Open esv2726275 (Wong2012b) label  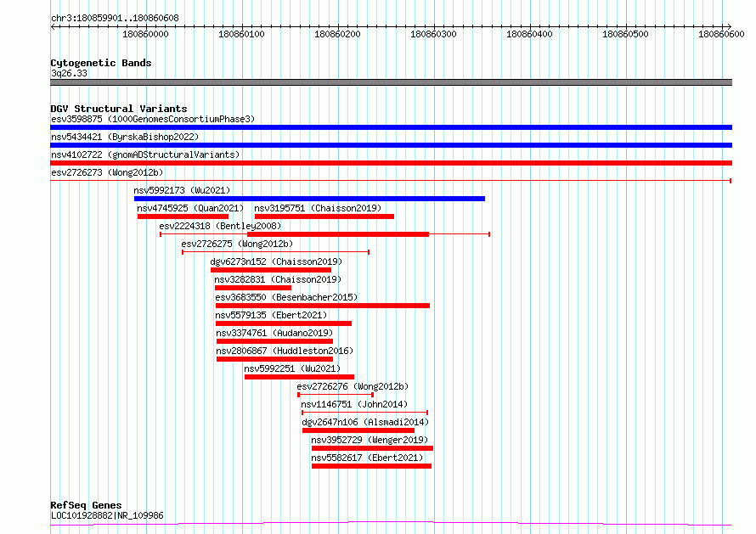(x=237, y=244)
